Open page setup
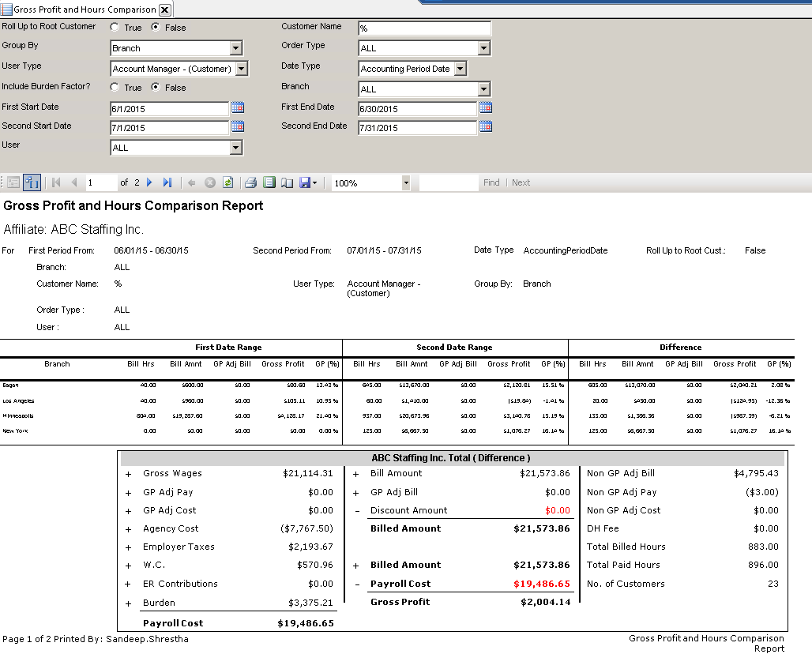 tap(287, 182)
